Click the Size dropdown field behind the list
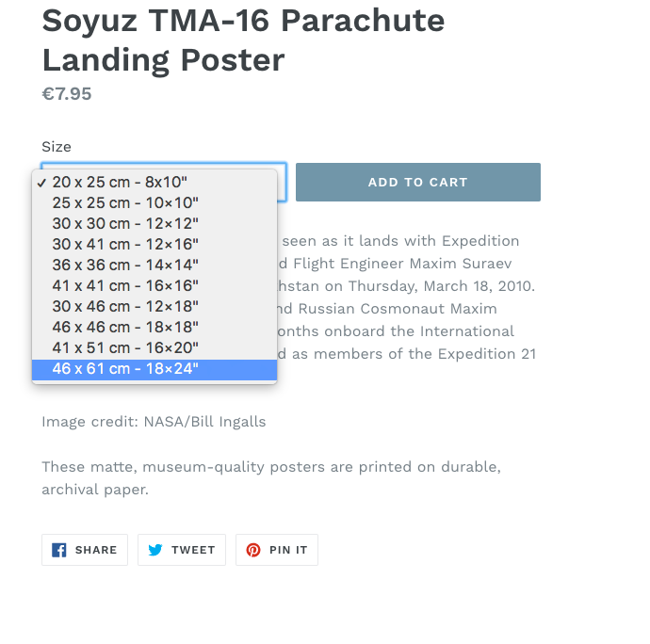 [282, 183]
